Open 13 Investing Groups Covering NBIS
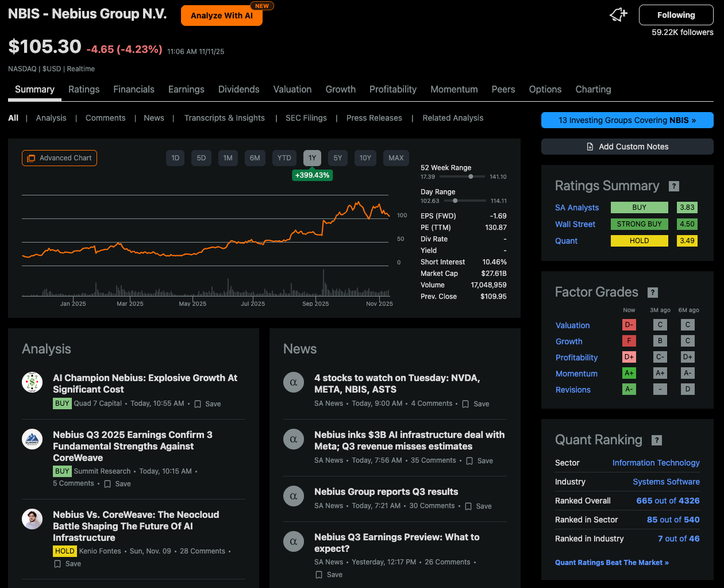Image resolution: width=724 pixels, height=588 pixels. click(x=627, y=120)
